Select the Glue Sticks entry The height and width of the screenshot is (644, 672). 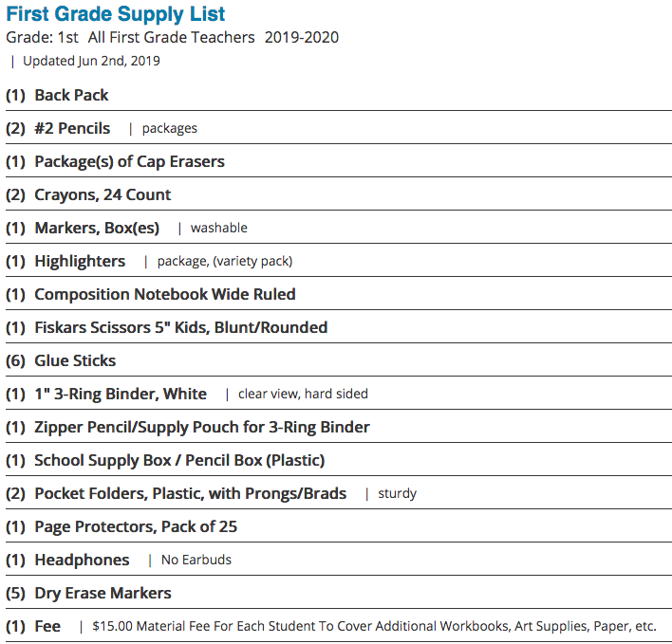(75, 360)
